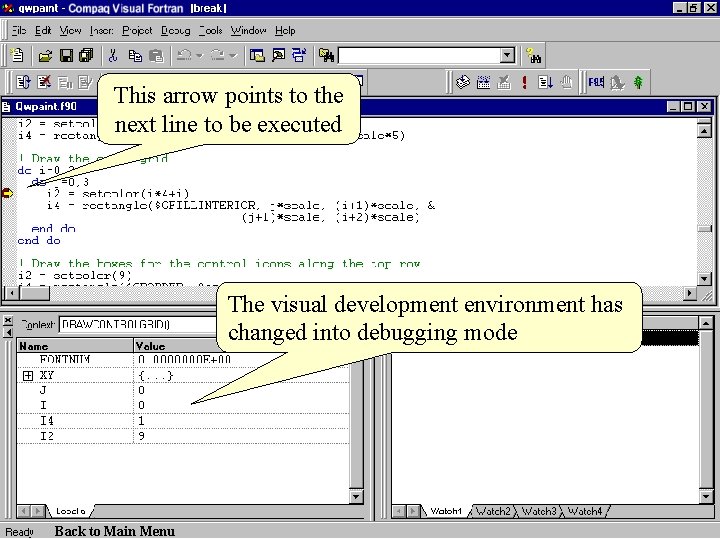The height and width of the screenshot is (540, 720).
Task: Open the View menu
Action: coord(70,31)
